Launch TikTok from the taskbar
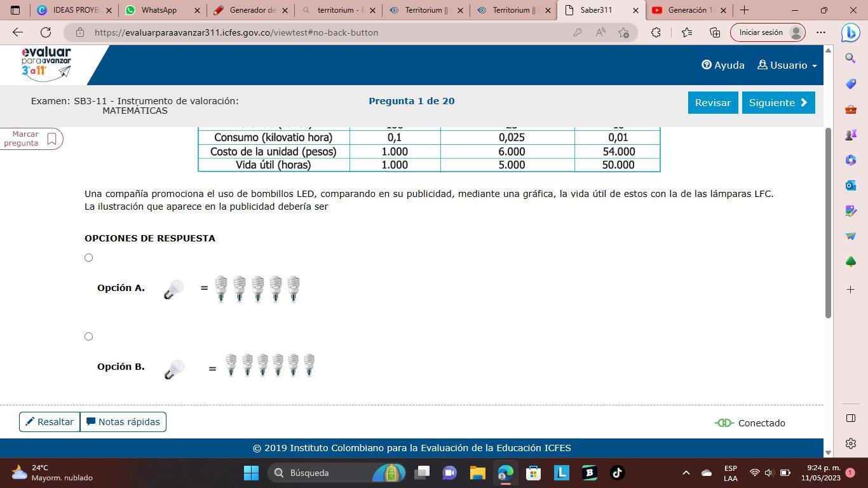Viewport: 868px width, 488px height. pos(617,473)
